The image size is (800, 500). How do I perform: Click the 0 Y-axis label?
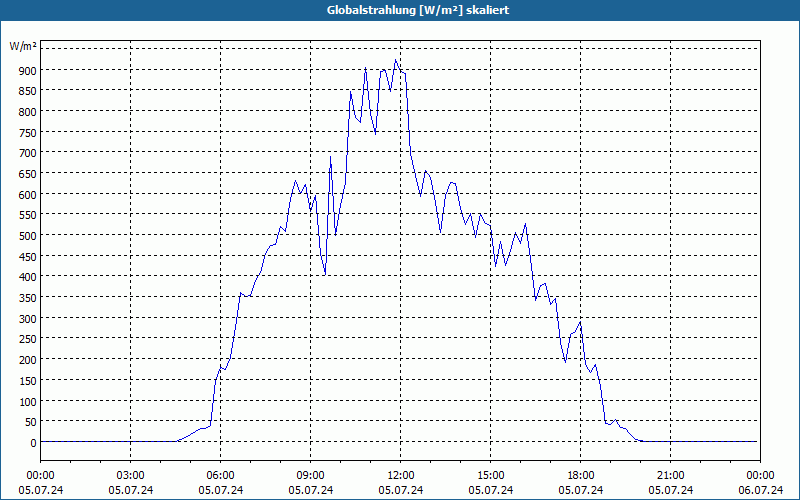[34, 443]
